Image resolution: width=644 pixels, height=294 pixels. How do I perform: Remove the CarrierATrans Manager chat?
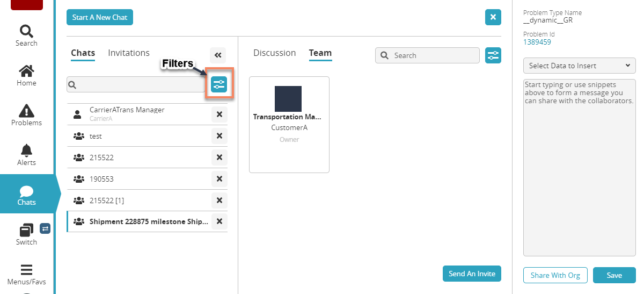(219, 114)
